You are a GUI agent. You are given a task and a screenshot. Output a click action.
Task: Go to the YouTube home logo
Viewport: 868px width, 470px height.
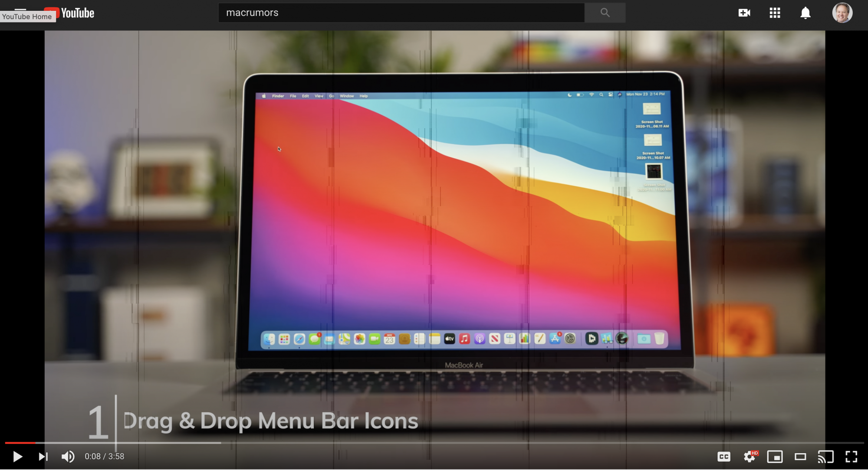point(77,13)
